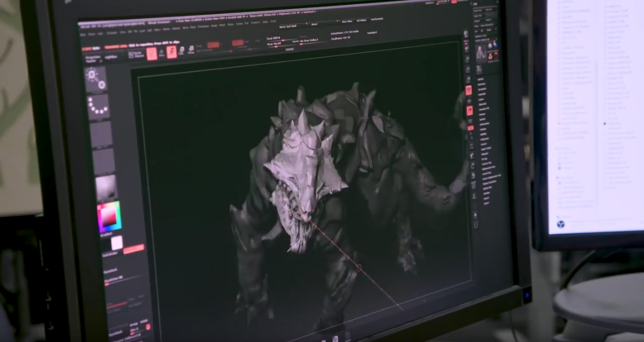Expand the Layers section in Tool palette
The image size is (644, 342).
tap(481, 100)
